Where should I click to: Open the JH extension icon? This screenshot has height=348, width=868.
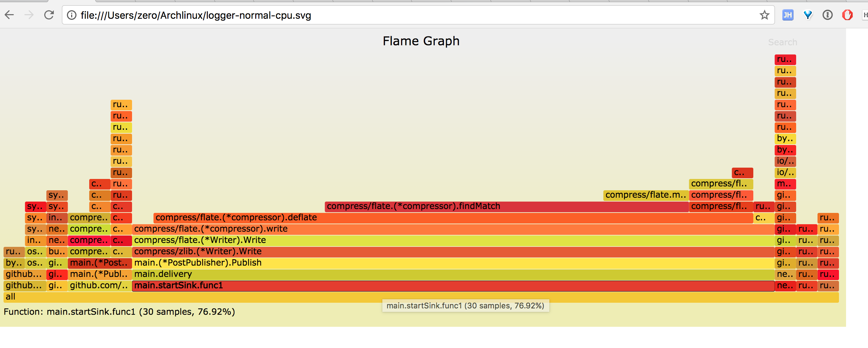788,15
